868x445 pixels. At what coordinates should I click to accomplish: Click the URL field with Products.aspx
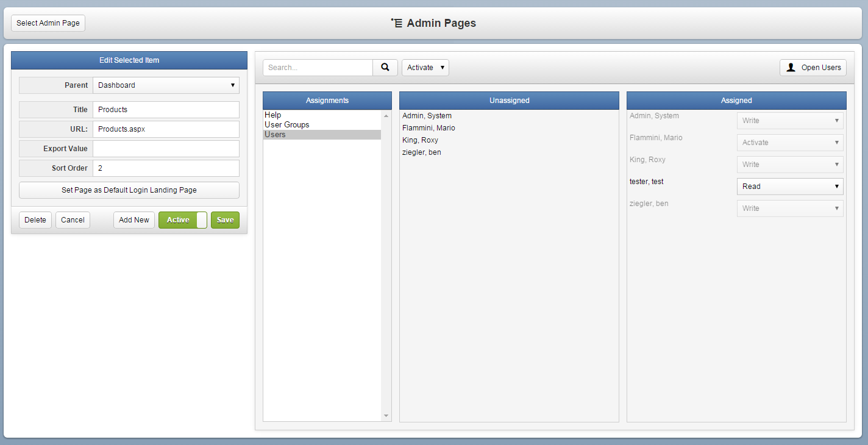pyautogui.click(x=166, y=129)
